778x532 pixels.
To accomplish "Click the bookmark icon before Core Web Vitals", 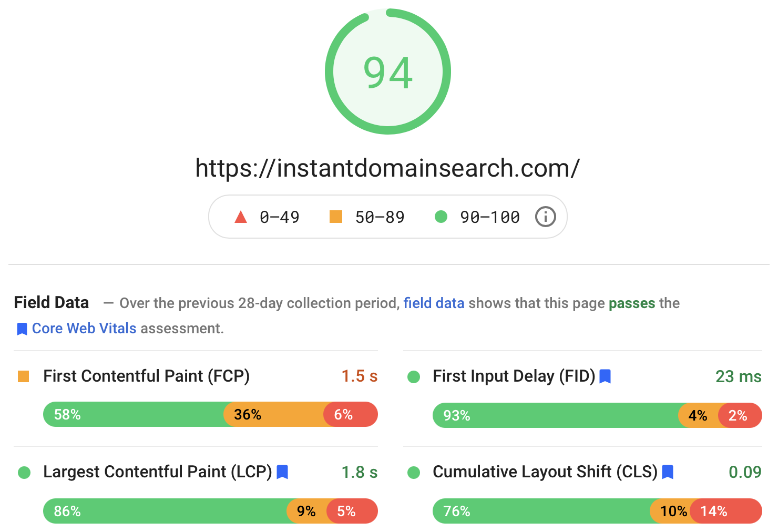I will (x=22, y=329).
